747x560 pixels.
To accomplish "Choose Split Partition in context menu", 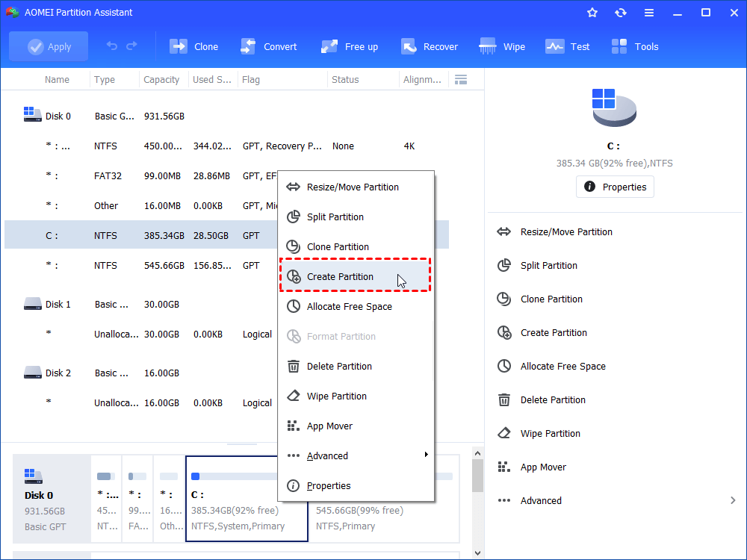I will pos(356,217).
